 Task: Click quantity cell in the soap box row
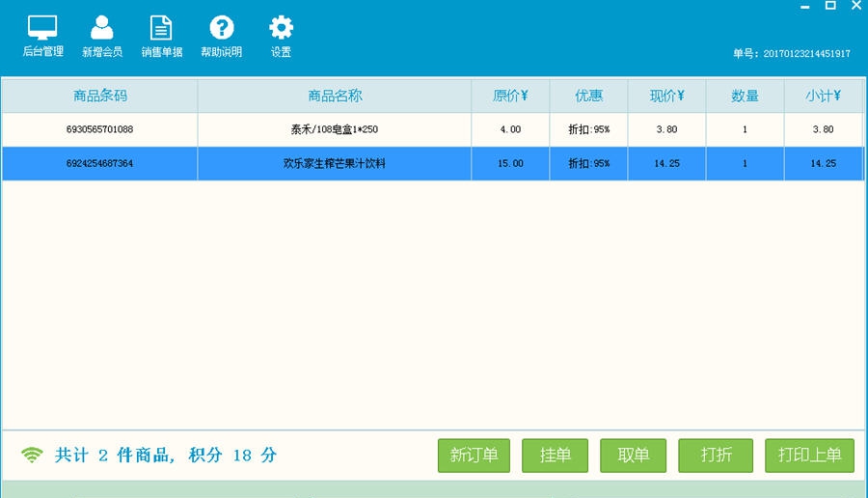coord(745,129)
